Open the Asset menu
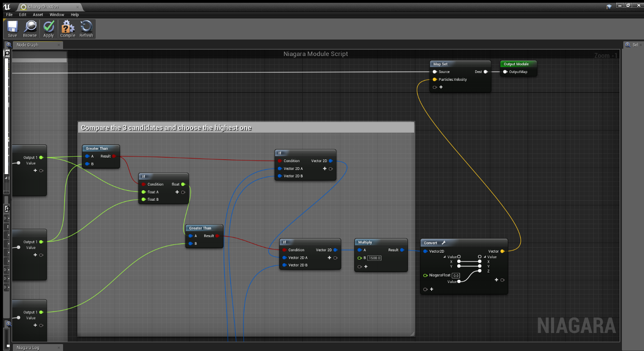This screenshot has height=351, width=644. pyautogui.click(x=38, y=15)
